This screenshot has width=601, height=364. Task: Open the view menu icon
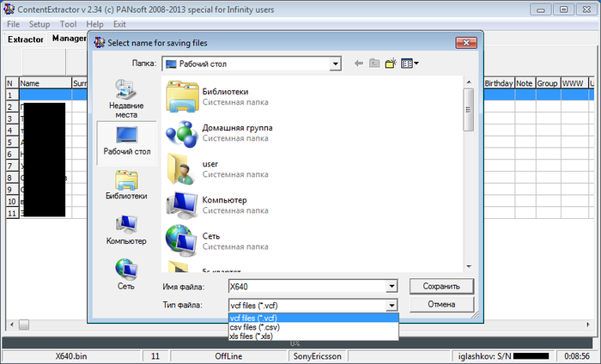(409, 64)
